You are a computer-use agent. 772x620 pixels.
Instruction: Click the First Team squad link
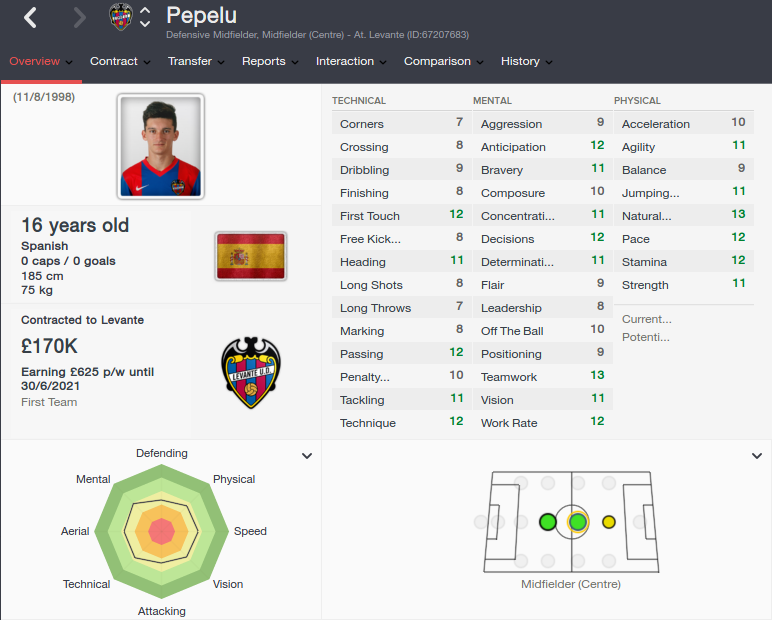(49, 402)
